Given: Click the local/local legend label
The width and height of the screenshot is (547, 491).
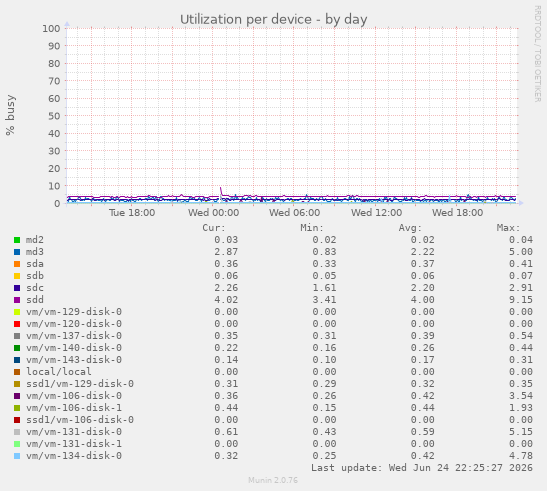Looking at the screenshot, I should point(59,372).
